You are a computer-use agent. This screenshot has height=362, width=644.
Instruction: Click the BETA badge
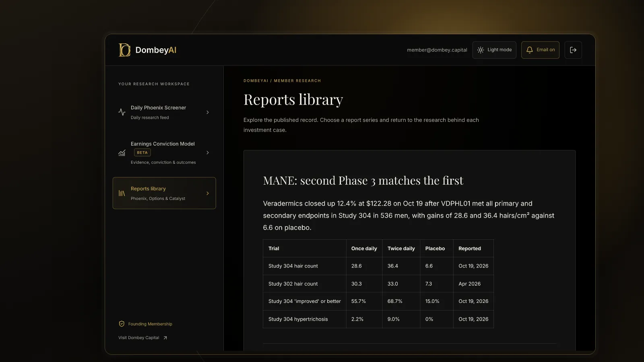(x=142, y=152)
